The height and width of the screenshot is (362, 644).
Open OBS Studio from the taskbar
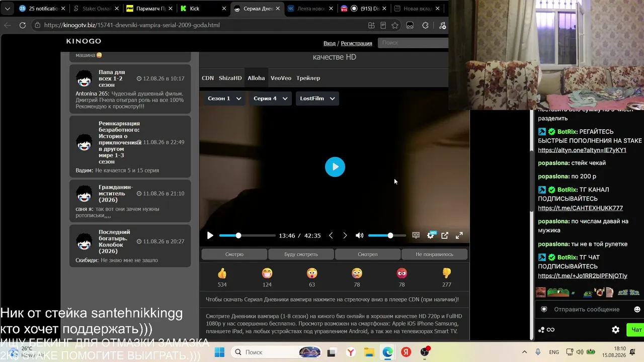point(425,352)
